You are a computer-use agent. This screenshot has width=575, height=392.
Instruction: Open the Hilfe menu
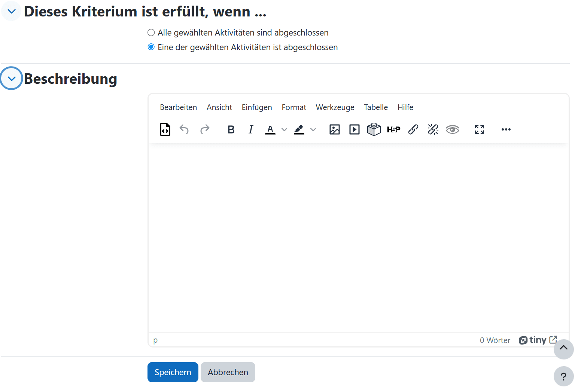[x=405, y=107]
